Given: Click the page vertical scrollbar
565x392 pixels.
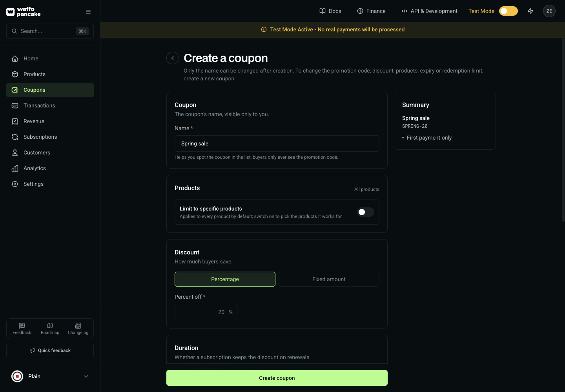Looking at the screenshot, I should (x=563, y=131).
